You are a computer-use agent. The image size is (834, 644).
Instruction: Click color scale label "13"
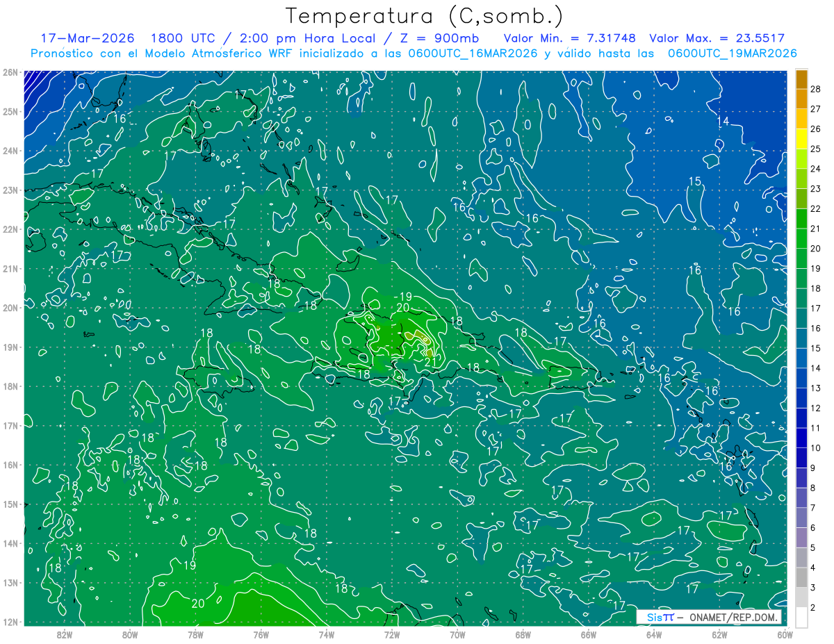[x=816, y=388]
